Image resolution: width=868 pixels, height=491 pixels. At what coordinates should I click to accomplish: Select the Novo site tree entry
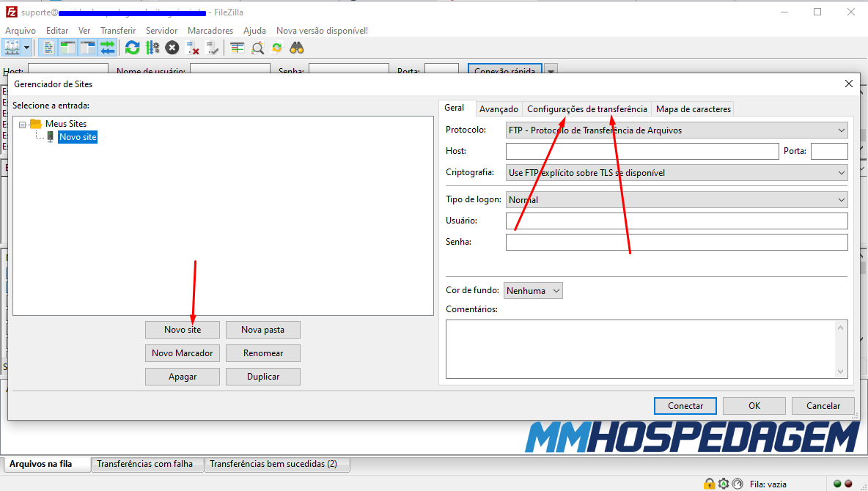click(78, 137)
